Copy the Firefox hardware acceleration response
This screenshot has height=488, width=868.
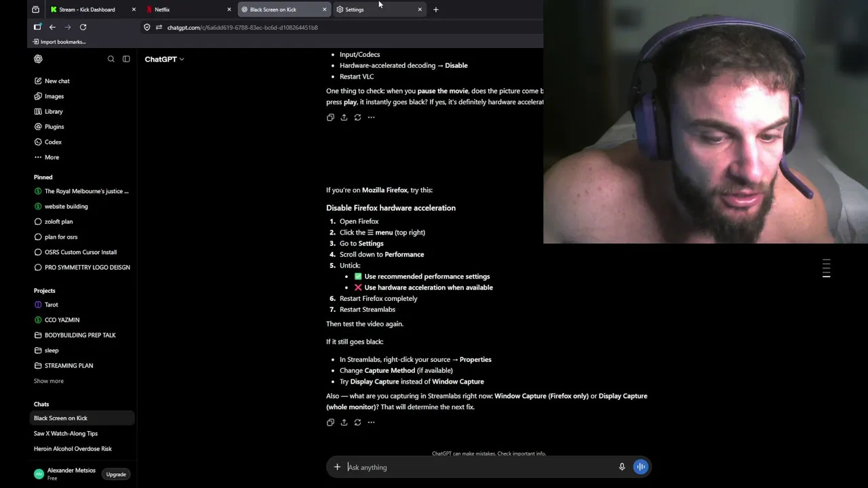330,422
